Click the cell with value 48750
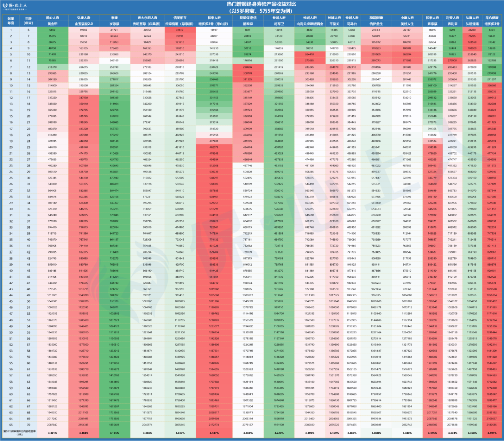Screen dimensions: 504x441 (52, 48)
